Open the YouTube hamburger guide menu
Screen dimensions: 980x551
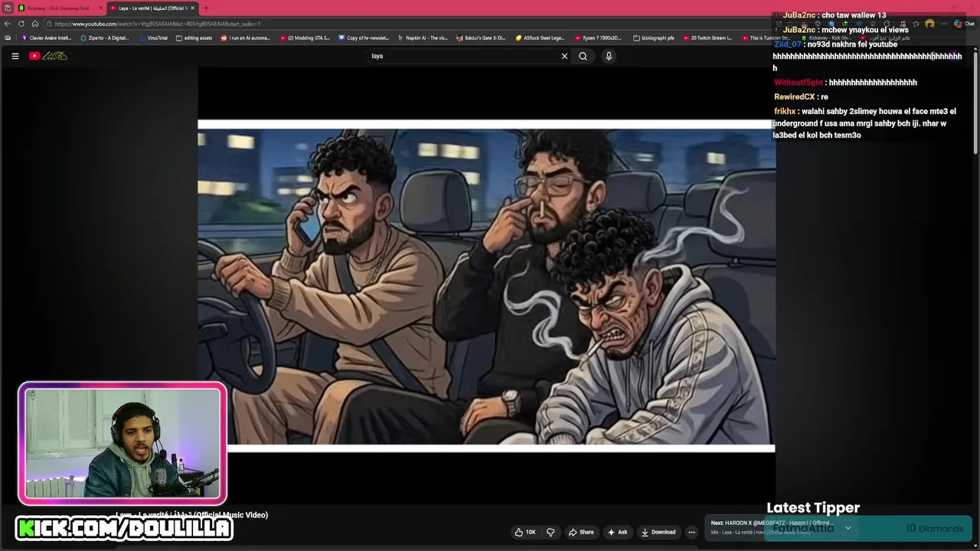(x=15, y=56)
